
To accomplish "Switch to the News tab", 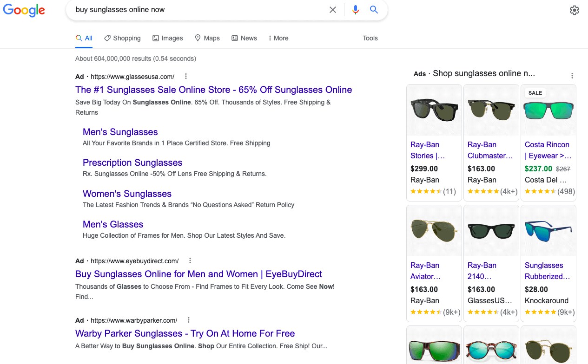I will (244, 38).
